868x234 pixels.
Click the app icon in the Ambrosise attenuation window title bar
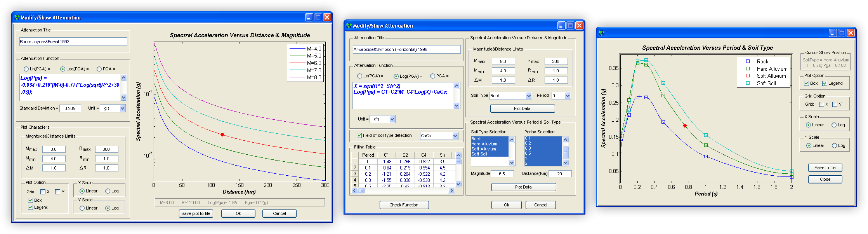(x=349, y=26)
